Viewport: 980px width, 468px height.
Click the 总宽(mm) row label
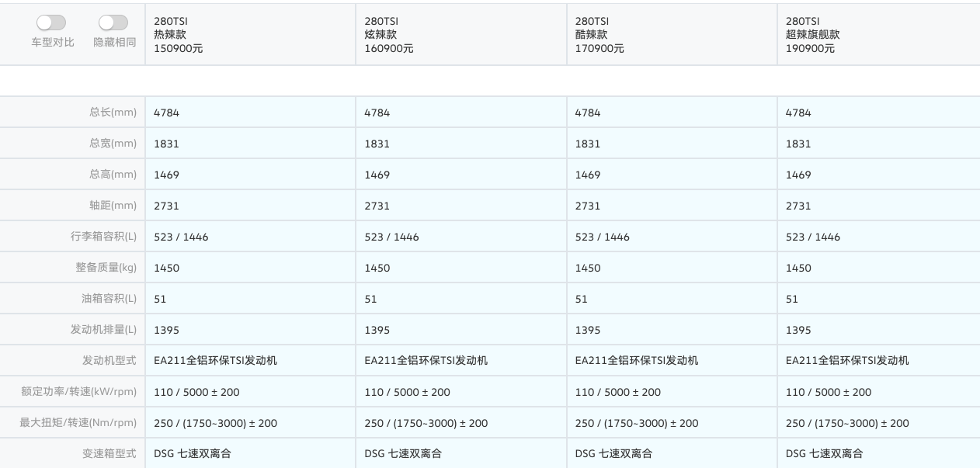(113, 144)
